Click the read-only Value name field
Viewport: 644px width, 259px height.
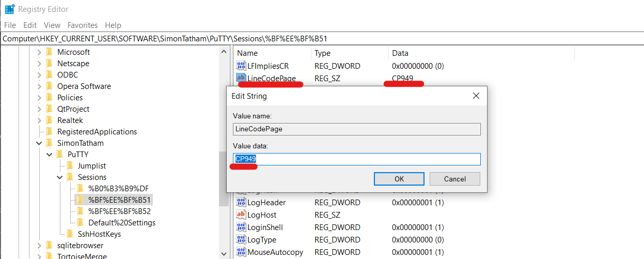(x=357, y=129)
